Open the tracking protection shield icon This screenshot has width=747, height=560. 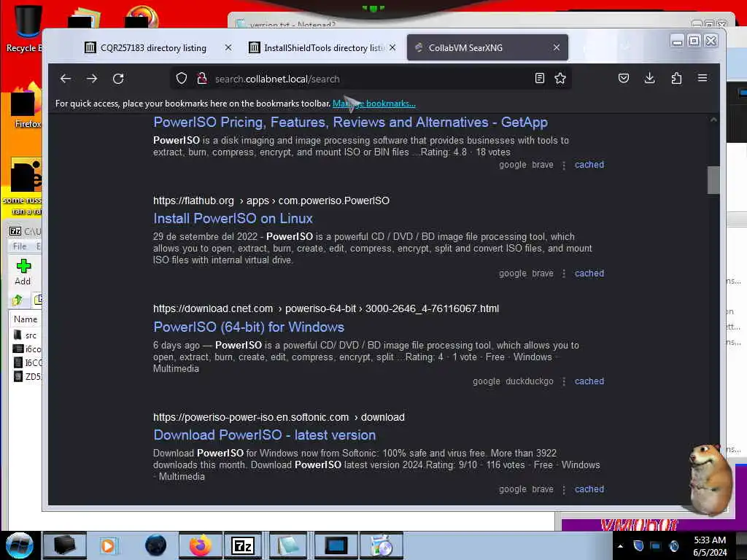[x=182, y=79]
